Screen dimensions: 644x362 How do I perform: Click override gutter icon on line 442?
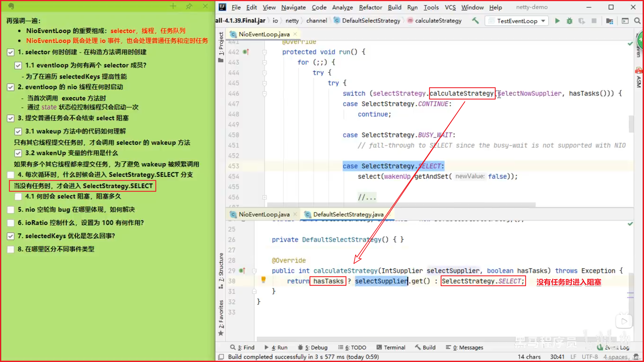246,52
